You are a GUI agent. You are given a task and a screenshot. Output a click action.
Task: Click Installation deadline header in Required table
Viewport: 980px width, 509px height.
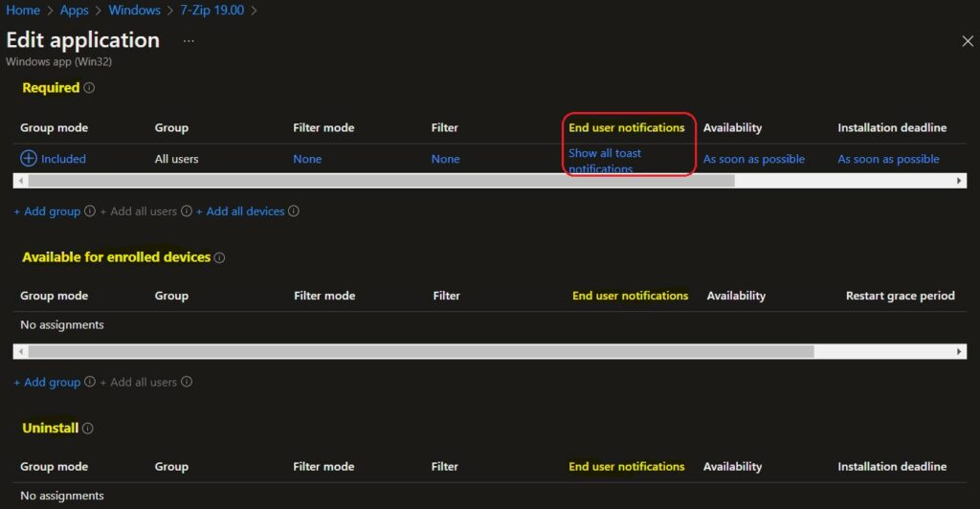pyautogui.click(x=892, y=127)
